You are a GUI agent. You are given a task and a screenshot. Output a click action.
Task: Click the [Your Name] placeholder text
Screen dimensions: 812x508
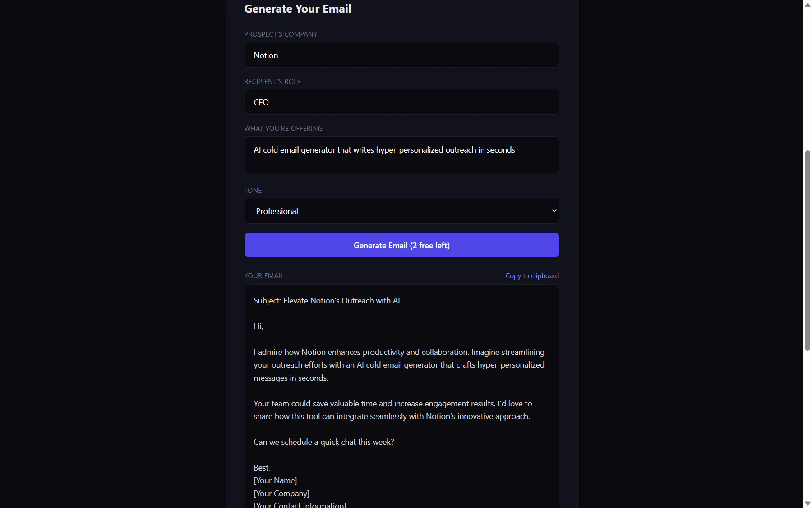pos(275,480)
